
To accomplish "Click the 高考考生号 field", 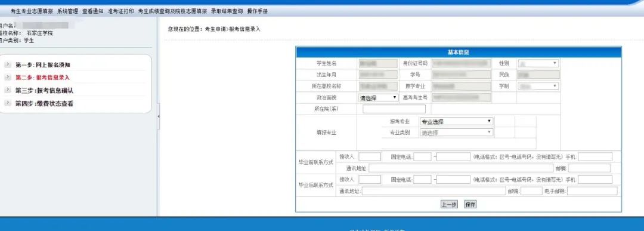I will click(461, 98).
